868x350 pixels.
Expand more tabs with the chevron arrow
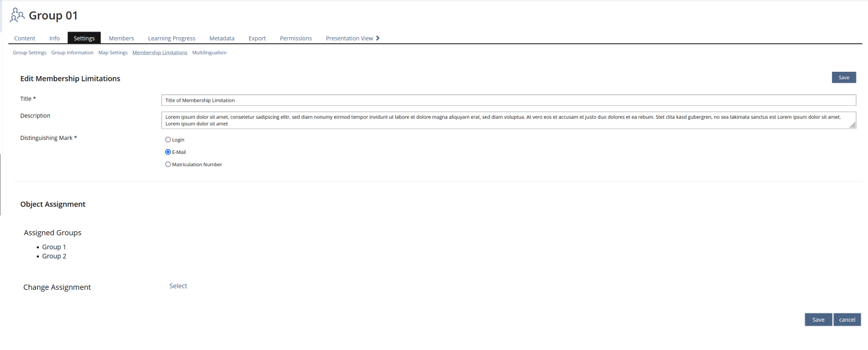click(x=378, y=38)
